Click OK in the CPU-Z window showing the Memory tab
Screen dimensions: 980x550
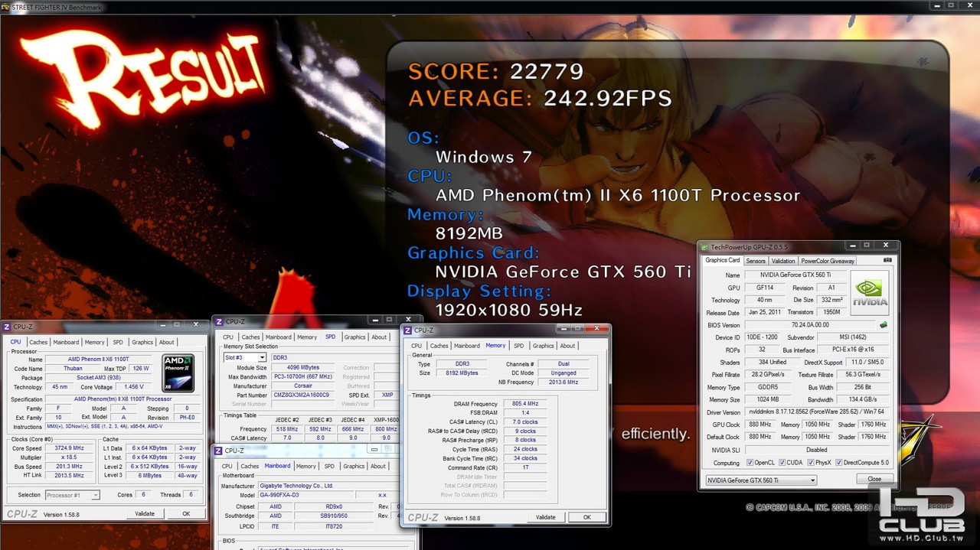(x=587, y=517)
